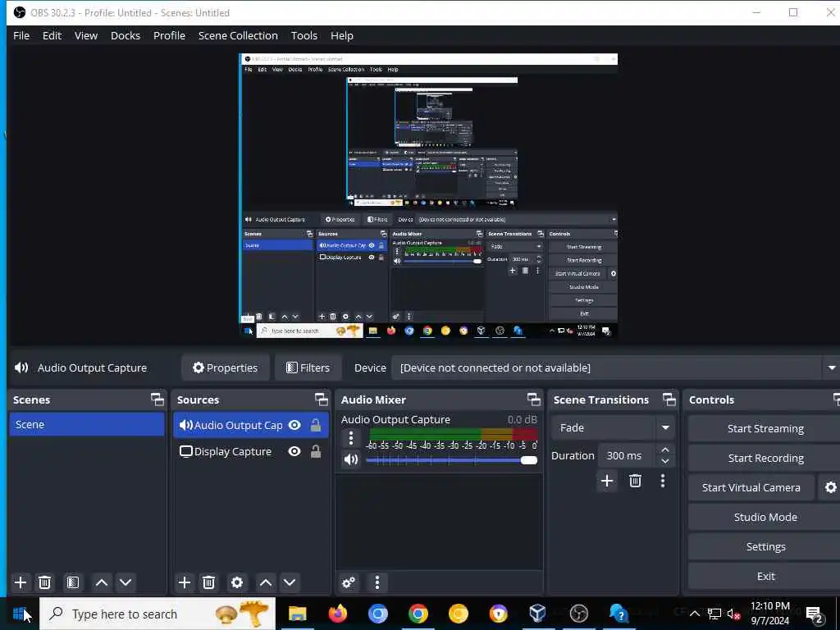Pop out the Scenes dock
Viewport: 840px width, 630px height.
point(157,399)
